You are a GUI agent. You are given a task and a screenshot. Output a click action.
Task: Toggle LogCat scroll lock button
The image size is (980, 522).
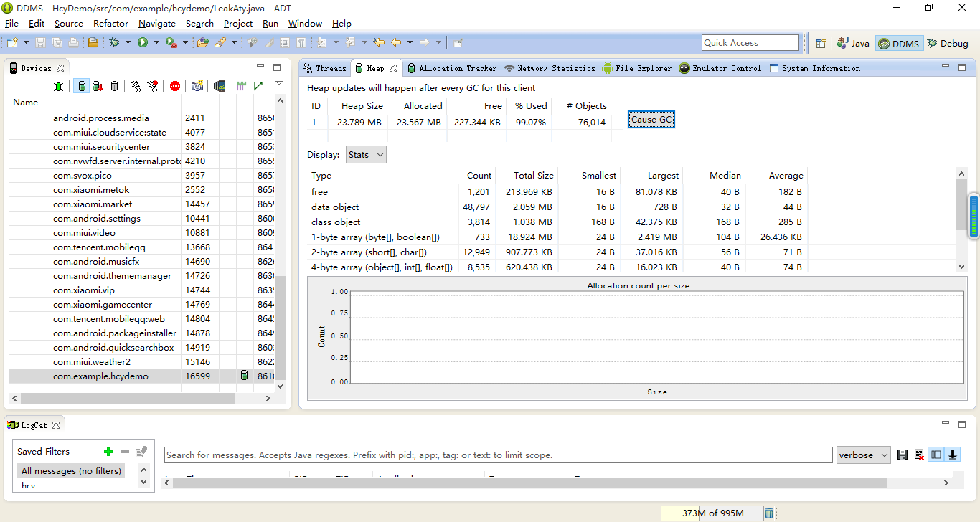tap(953, 455)
